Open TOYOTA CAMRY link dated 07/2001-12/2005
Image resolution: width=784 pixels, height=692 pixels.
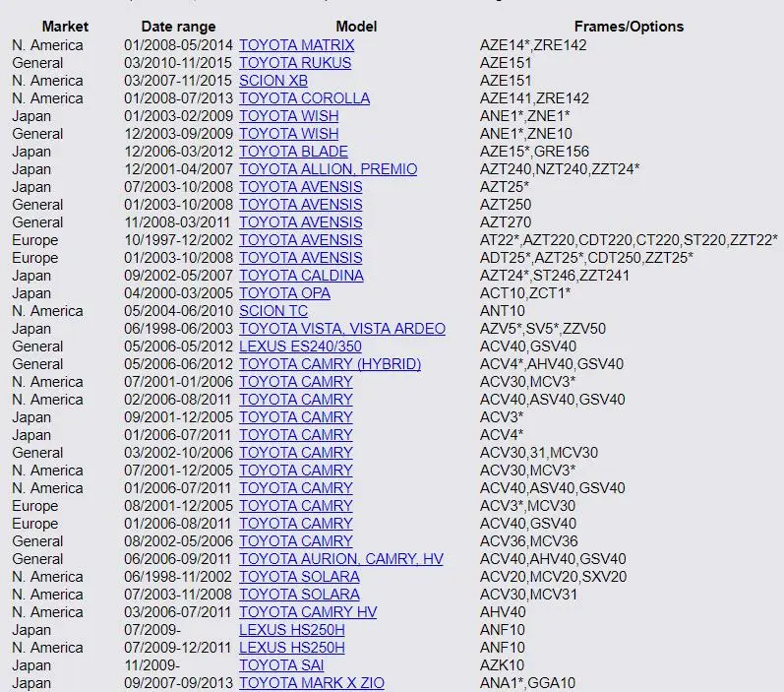click(x=296, y=471)
